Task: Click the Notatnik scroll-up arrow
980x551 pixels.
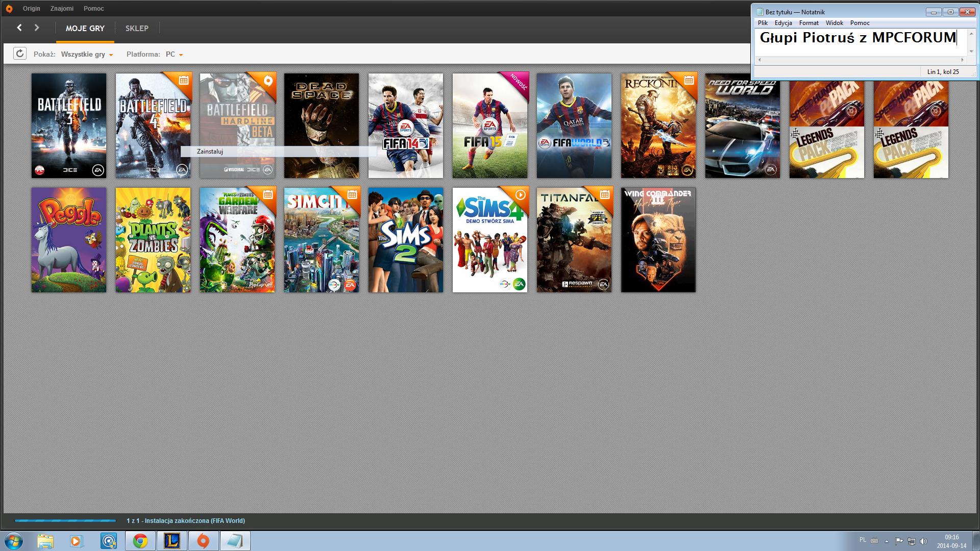Action: (971, 33)
